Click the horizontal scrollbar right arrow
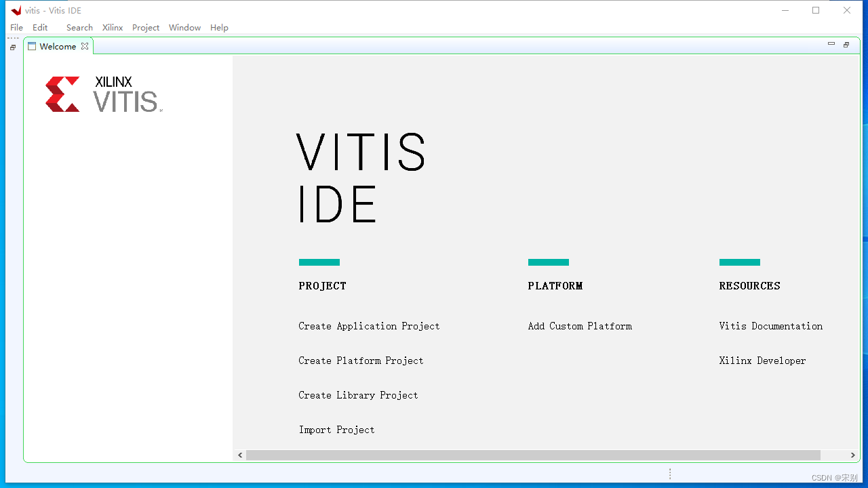868x488 pixels. pos(853,455)
